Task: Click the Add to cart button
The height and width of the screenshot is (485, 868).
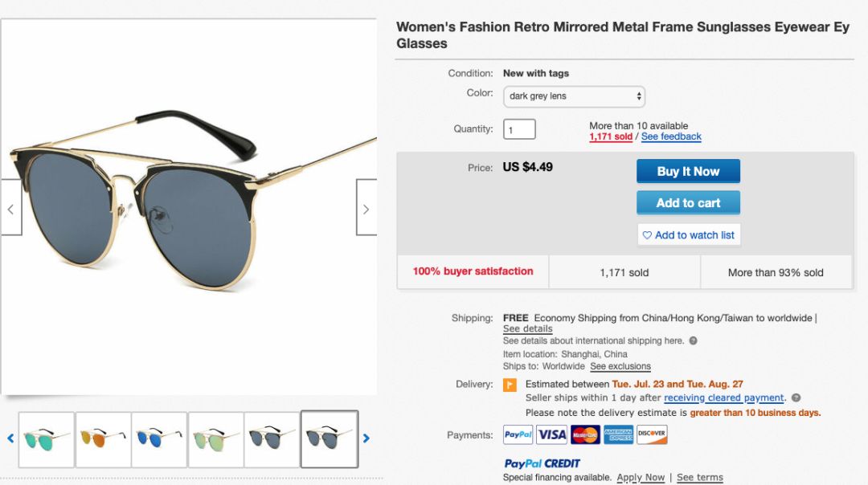Action: click(x=688, y=203)
